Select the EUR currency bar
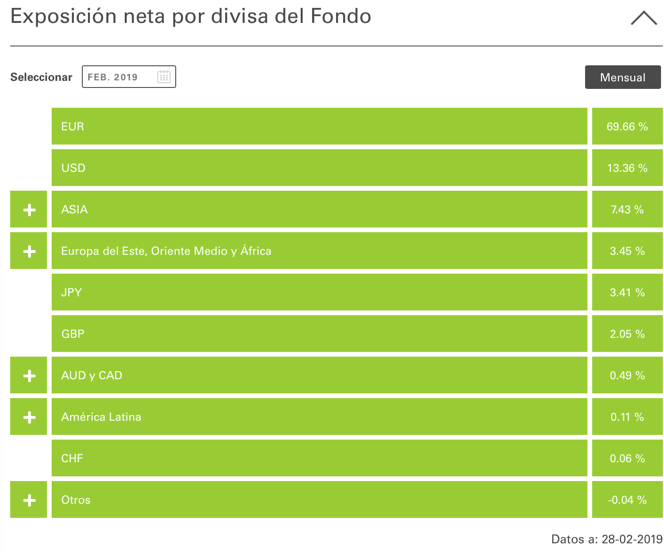The width and height of the screenshot is (664, 552). pos(319,127)
